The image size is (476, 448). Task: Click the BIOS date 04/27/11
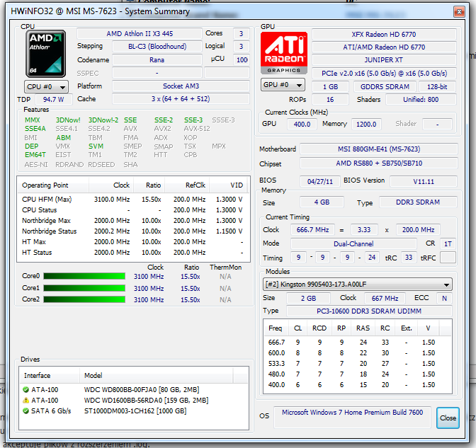tap(320, 181)
